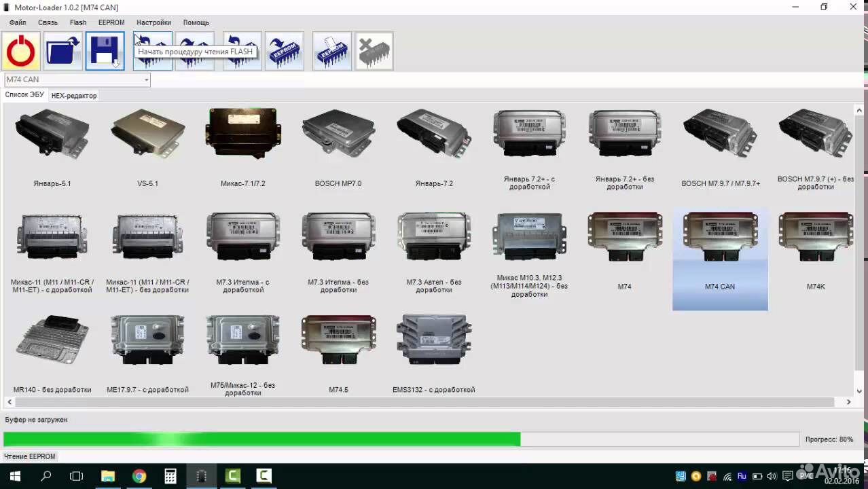Open Calculator from the taskbar
The image size is (868, 489).
pyautogui.click(x=170, y=476)
